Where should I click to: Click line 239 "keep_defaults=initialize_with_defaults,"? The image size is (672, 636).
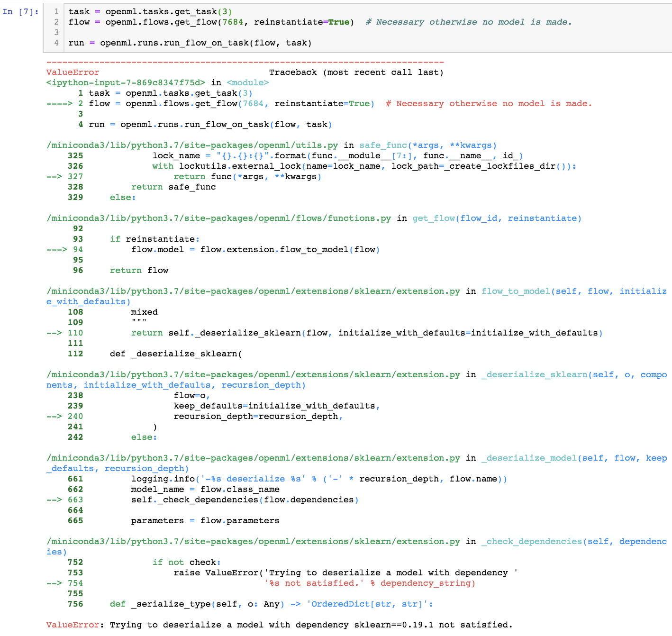[277, 406]
